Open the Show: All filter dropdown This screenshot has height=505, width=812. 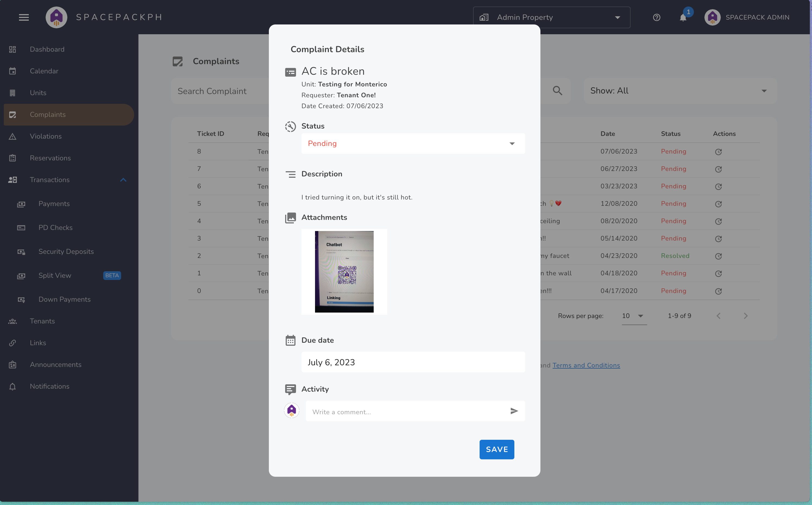pyautogui.click(x=680, y=91)
